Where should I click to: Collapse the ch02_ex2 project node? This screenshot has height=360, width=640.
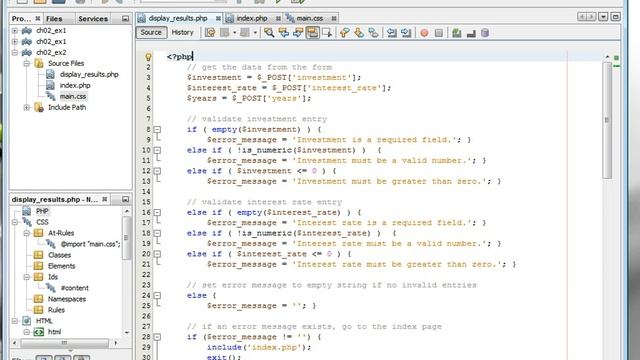(15, 53)
